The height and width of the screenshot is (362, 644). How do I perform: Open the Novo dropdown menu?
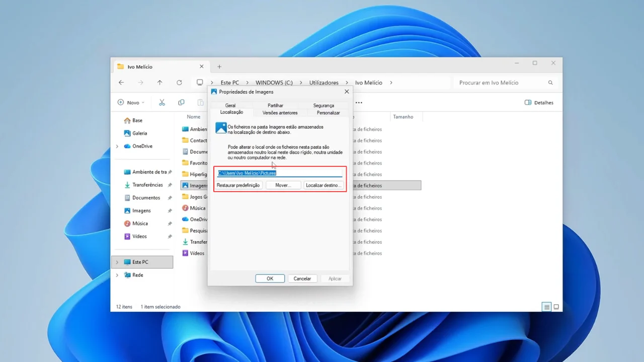click(x=131, y=103)
